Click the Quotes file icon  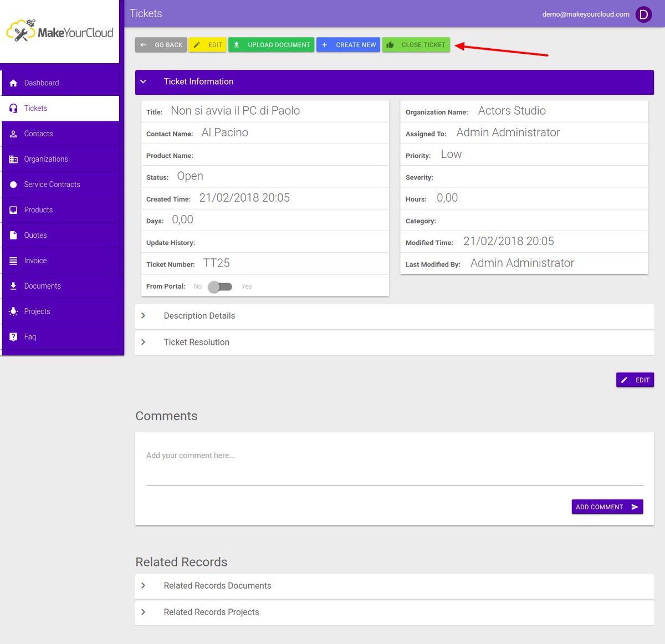pos(13,236)
